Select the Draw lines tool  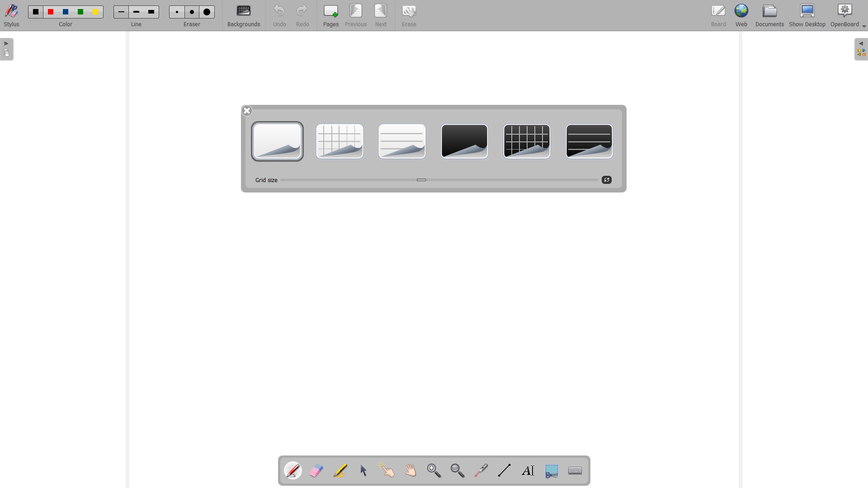coord(505,470)
